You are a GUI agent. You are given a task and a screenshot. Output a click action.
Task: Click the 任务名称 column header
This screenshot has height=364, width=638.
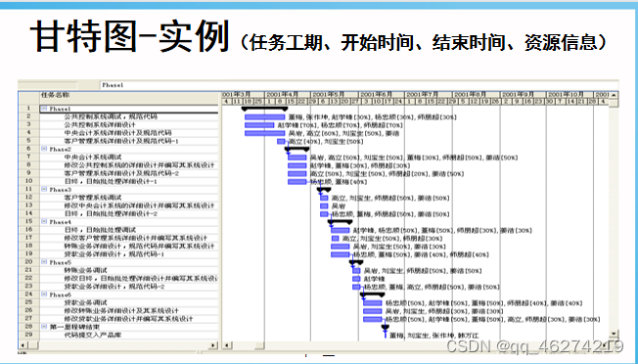coord(129,98)
